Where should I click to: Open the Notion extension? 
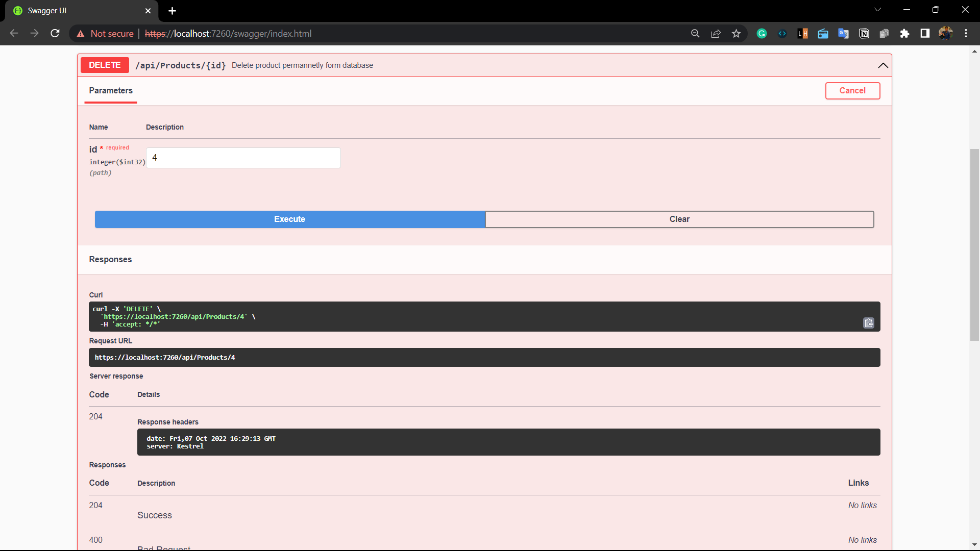pos(864,33)
